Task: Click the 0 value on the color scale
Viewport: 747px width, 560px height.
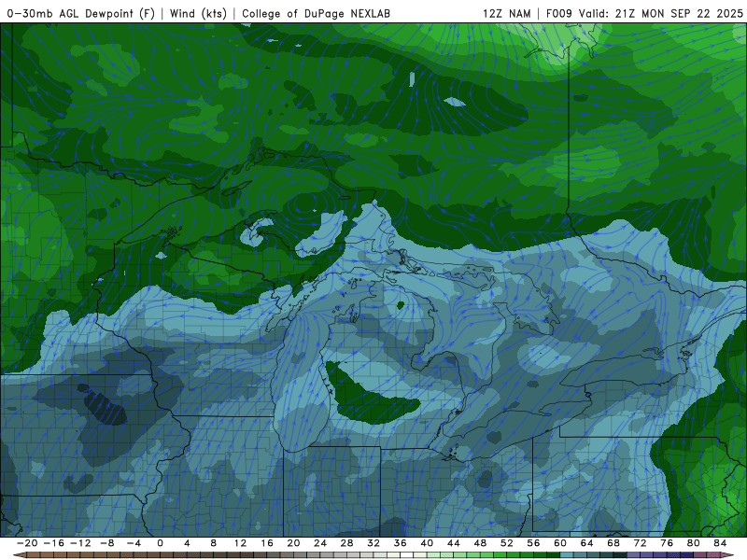Action: pyautogui.click(x=160, y=543)
